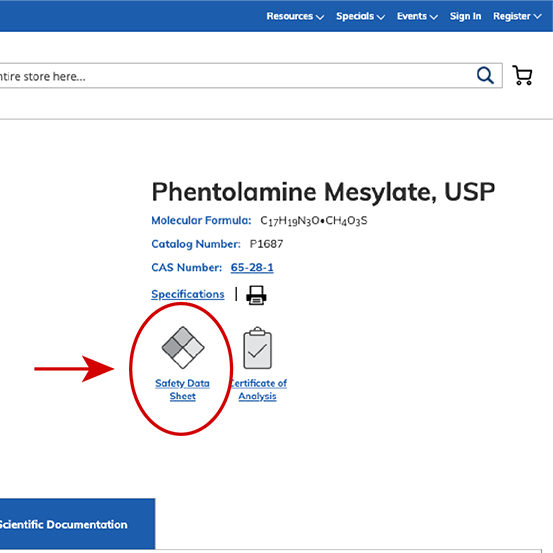The image size is (553, 553).
Task: Click the Certificate of Analysis clipboard icon
Action: 257,348
